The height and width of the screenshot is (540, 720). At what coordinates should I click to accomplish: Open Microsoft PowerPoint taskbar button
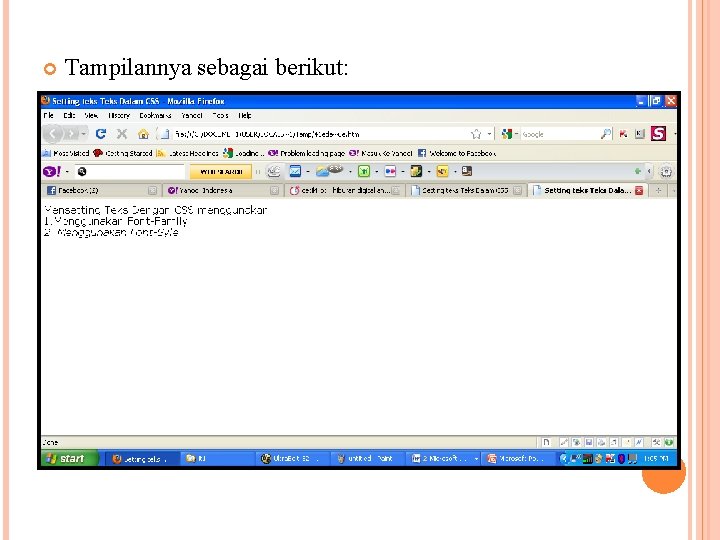coord(518,459)
